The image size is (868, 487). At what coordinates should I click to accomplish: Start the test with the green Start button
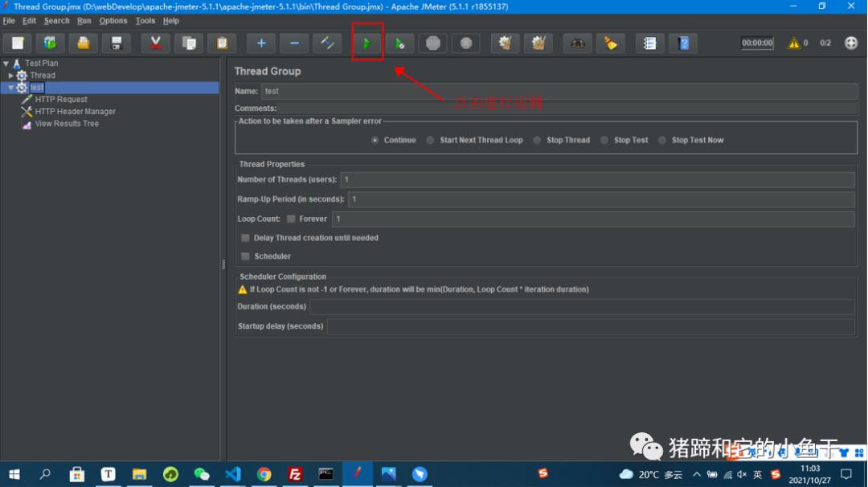point(366,43)
